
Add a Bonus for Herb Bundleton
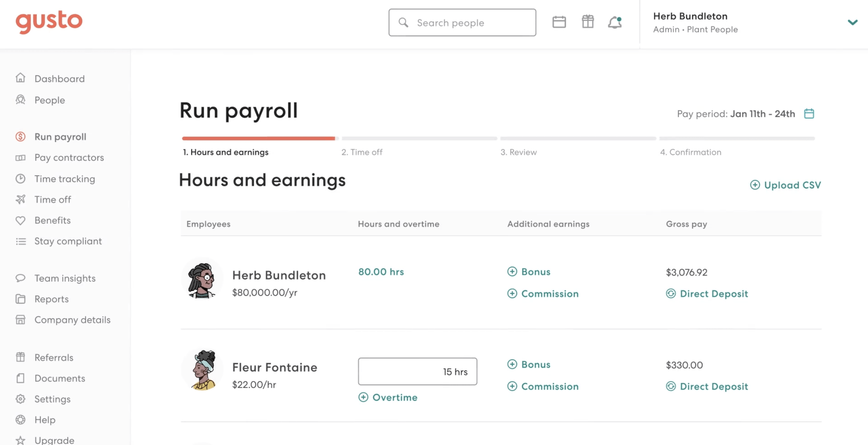[529, 272]
